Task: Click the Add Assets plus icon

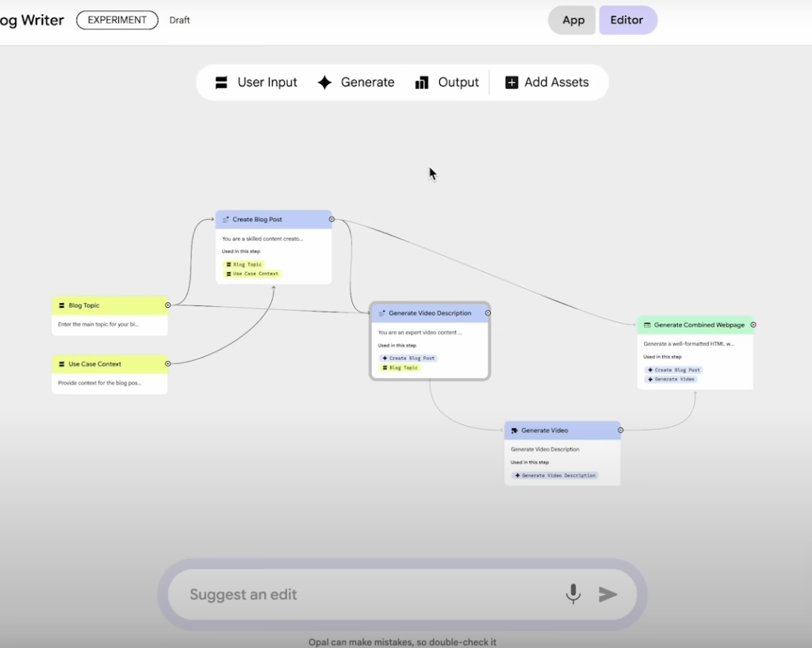Action: click(511, 82)
